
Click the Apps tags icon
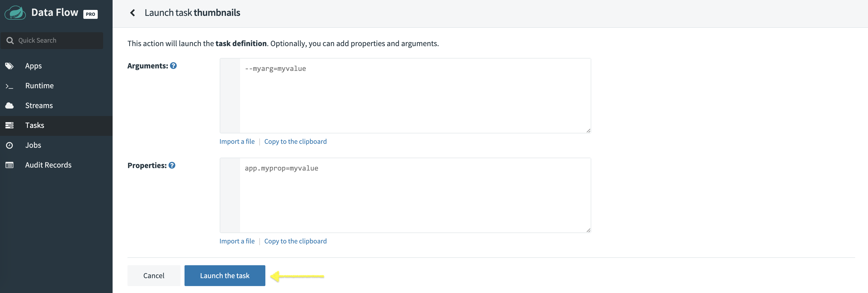pos(9,66)
